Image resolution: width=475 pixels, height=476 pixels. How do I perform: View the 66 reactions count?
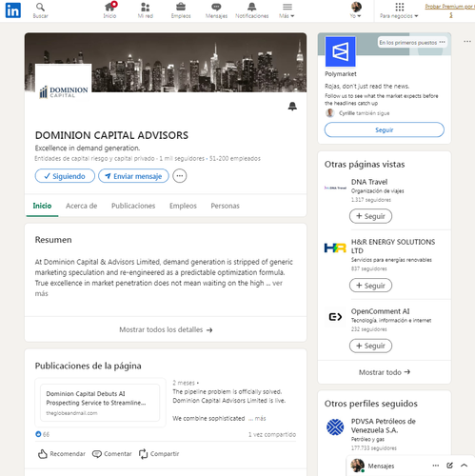pos(43,434)
